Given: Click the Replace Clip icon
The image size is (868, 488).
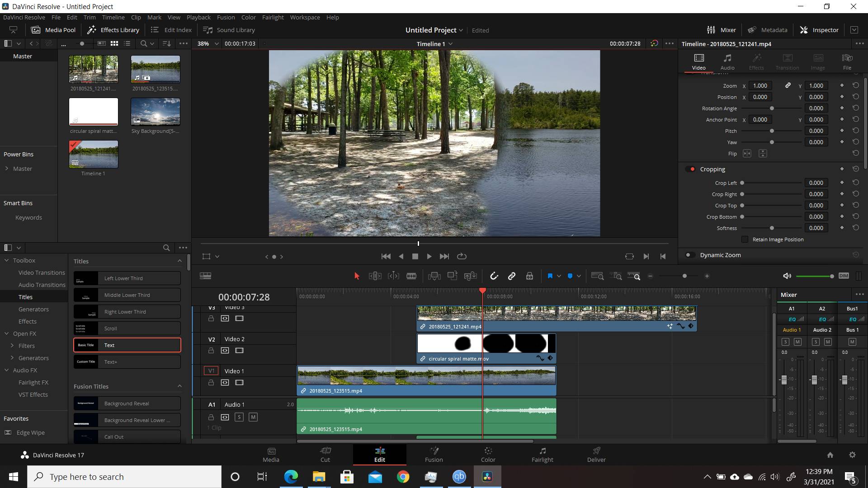Looking at the screenshot, I should [x=471, y=276].
